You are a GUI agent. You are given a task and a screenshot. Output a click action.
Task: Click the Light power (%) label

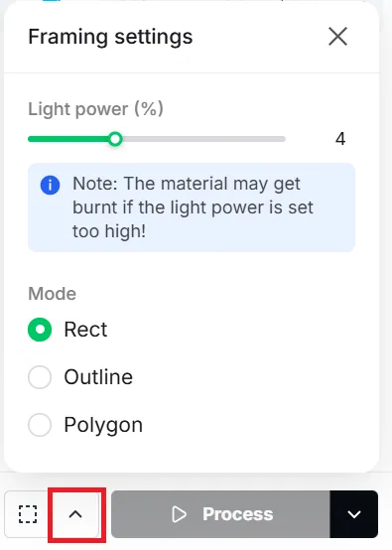95,109
